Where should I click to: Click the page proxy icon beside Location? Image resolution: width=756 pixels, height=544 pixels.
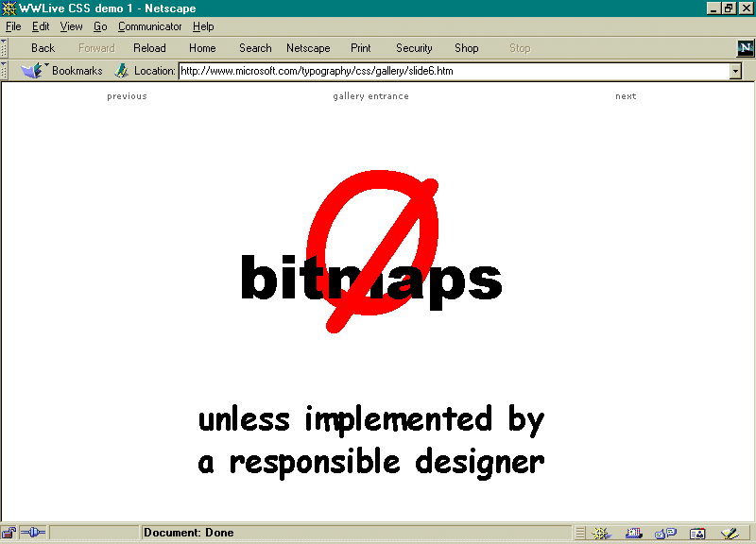[x=121, y=71]
